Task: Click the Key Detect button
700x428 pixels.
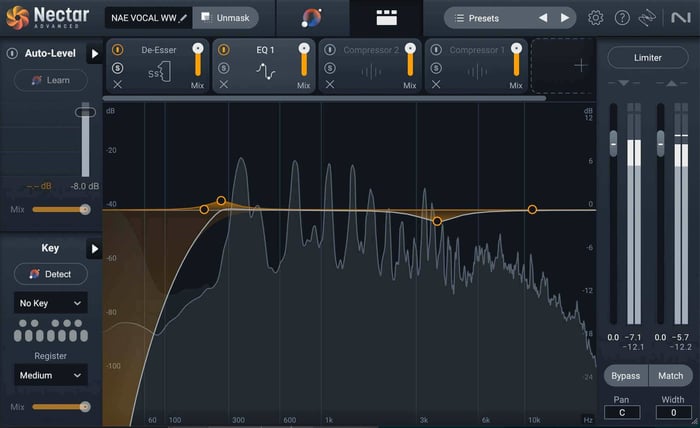Action: click(x=50, y=274)
